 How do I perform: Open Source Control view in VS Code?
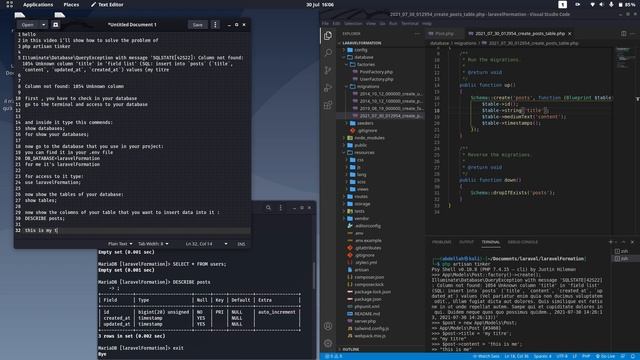point(328,70)
